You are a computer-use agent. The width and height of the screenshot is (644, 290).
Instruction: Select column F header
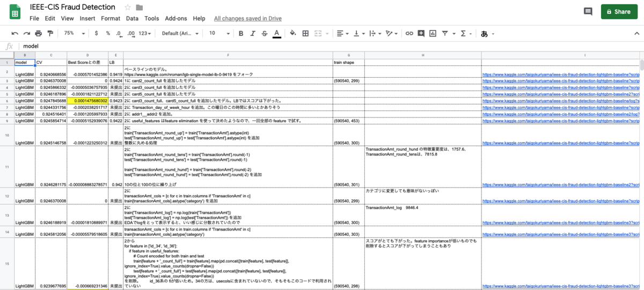[x=228, y=55]
